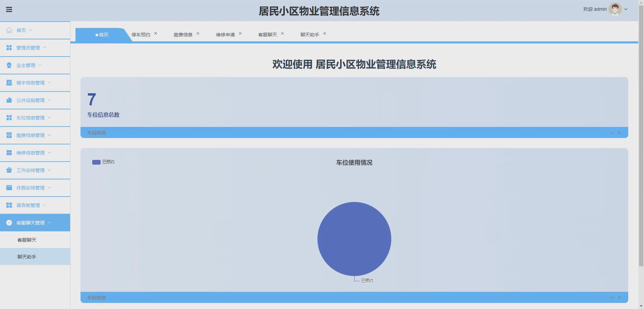This screenshot has width=644, height=309.
Task: Switch to the 维修申请 tab
Action: pos(225,34)
